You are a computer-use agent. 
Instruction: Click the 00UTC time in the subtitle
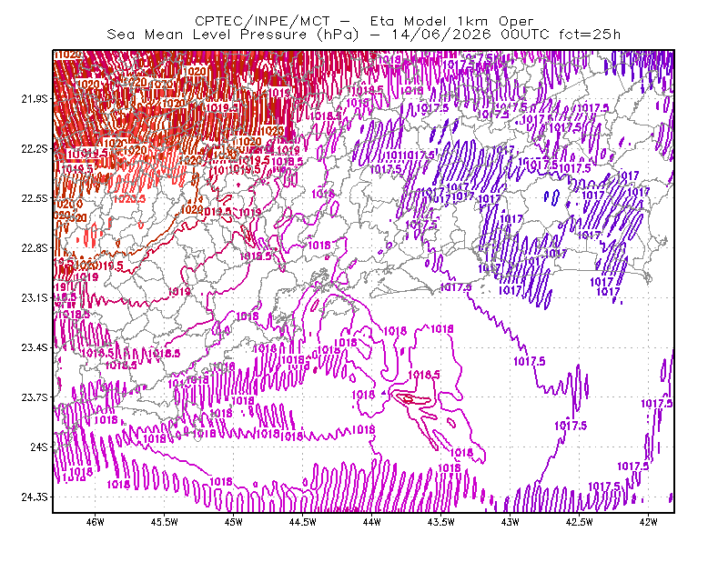(x=525, y=35)
